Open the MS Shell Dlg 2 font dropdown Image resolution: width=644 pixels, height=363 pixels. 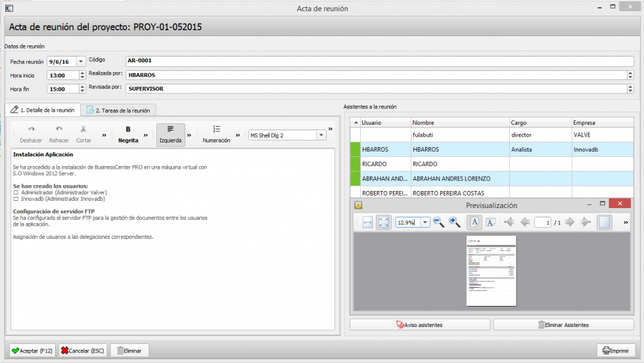(x=321, y=135)
